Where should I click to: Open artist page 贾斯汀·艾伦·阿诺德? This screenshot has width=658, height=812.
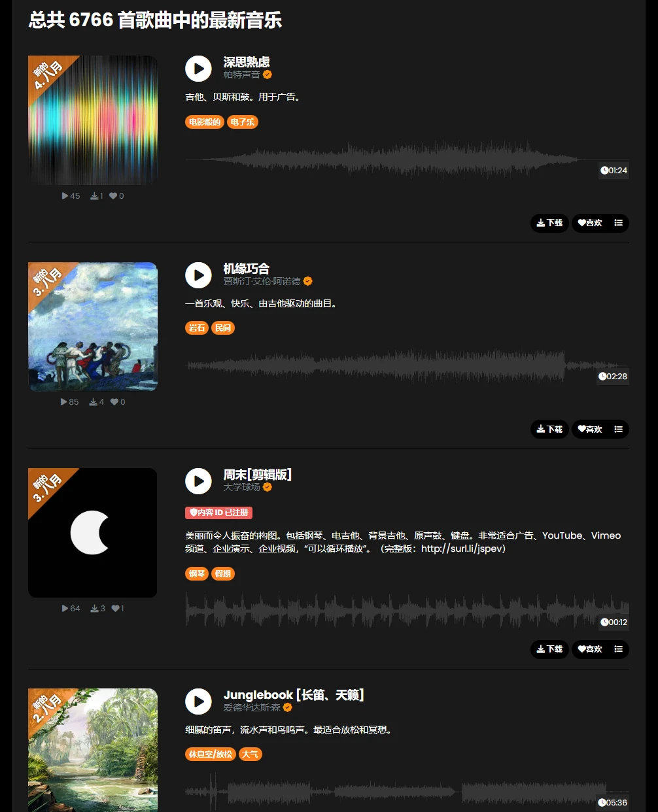click(262, 281)
